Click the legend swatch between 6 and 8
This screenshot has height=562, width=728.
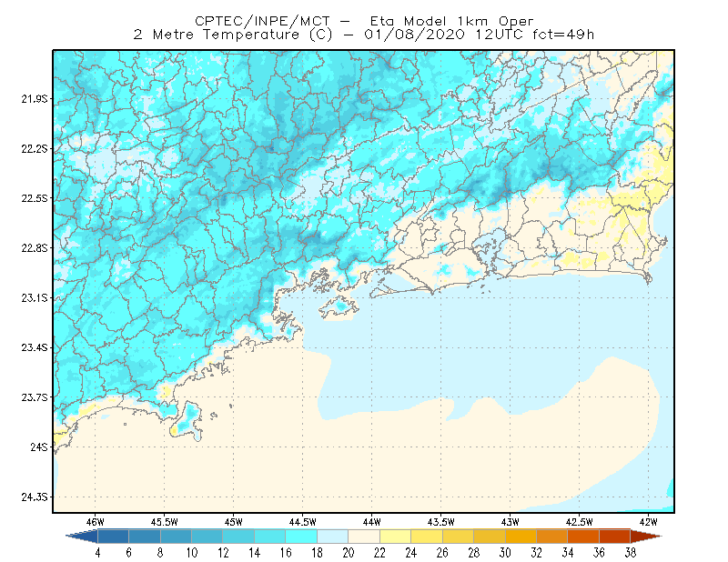145,537
